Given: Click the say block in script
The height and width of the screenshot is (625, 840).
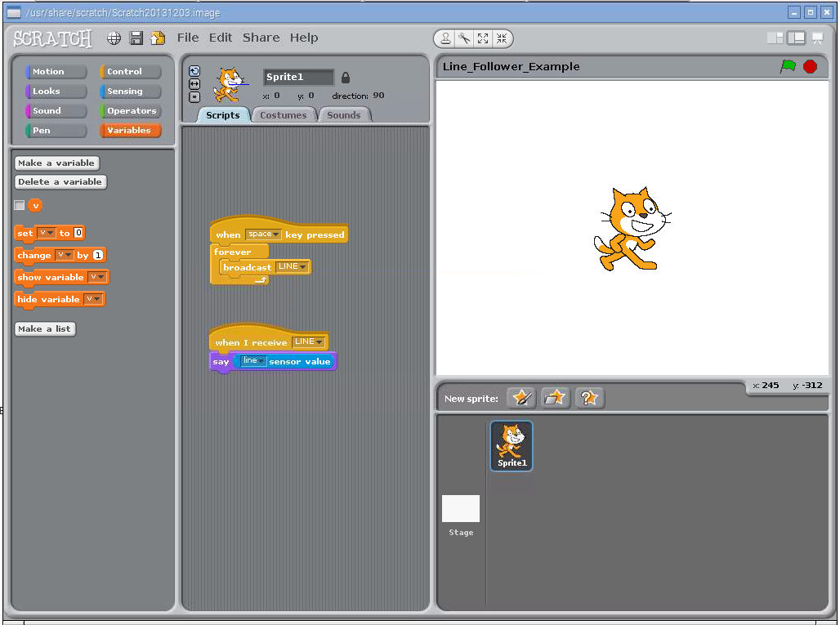Looking at the screenshot, I should (220, 362).
